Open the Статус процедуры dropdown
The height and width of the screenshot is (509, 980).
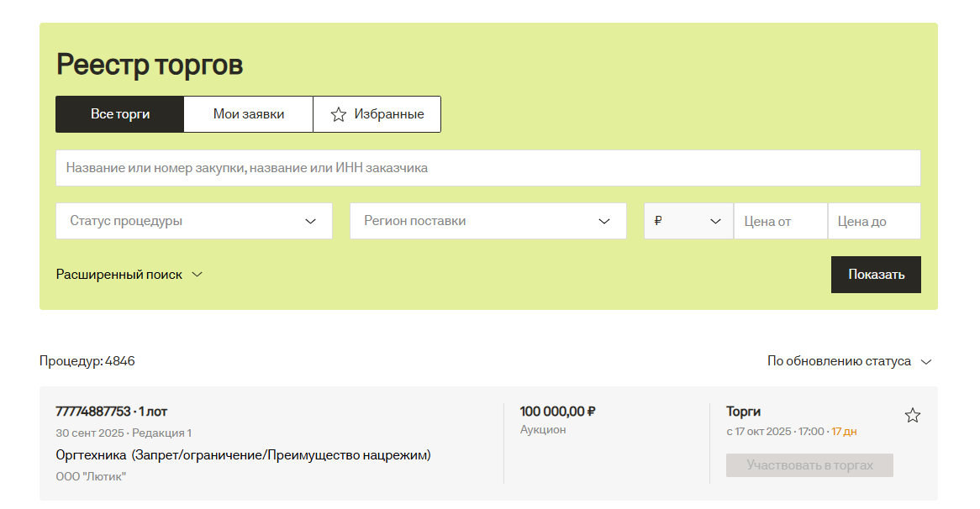[194, 221]
